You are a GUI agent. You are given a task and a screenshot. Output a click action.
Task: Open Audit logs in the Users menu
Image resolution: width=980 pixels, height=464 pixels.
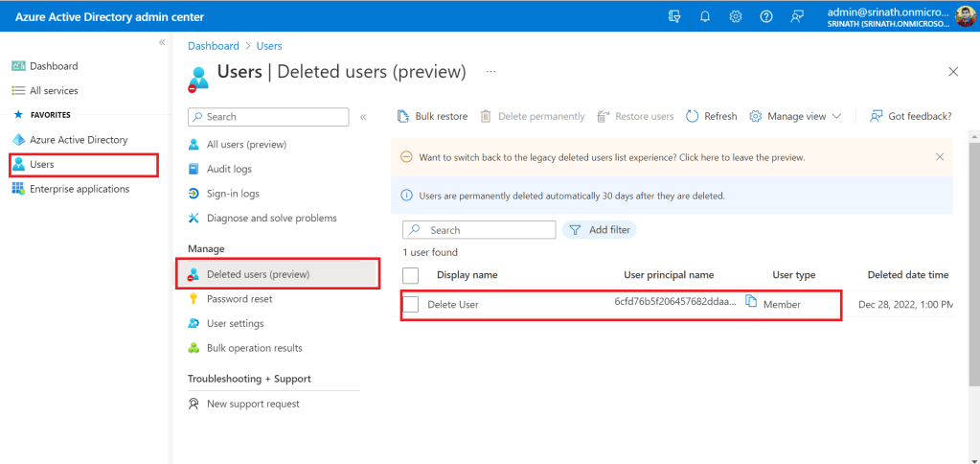tap(229, 169)
